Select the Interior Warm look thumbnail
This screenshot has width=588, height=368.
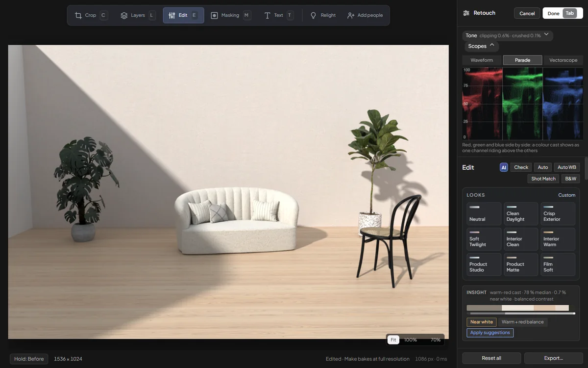pos(558,239)
